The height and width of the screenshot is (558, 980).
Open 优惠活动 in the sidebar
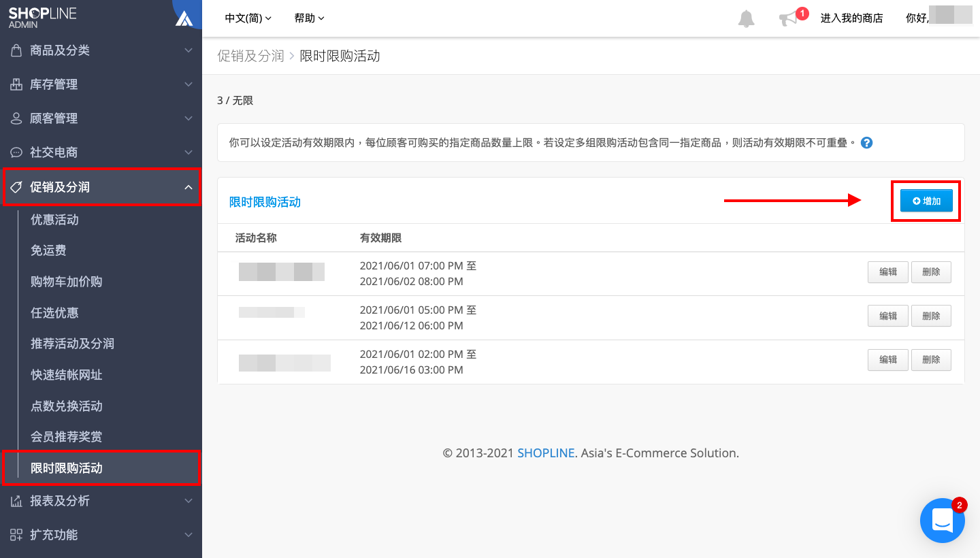pyautogui.click(x=54, y=220)
